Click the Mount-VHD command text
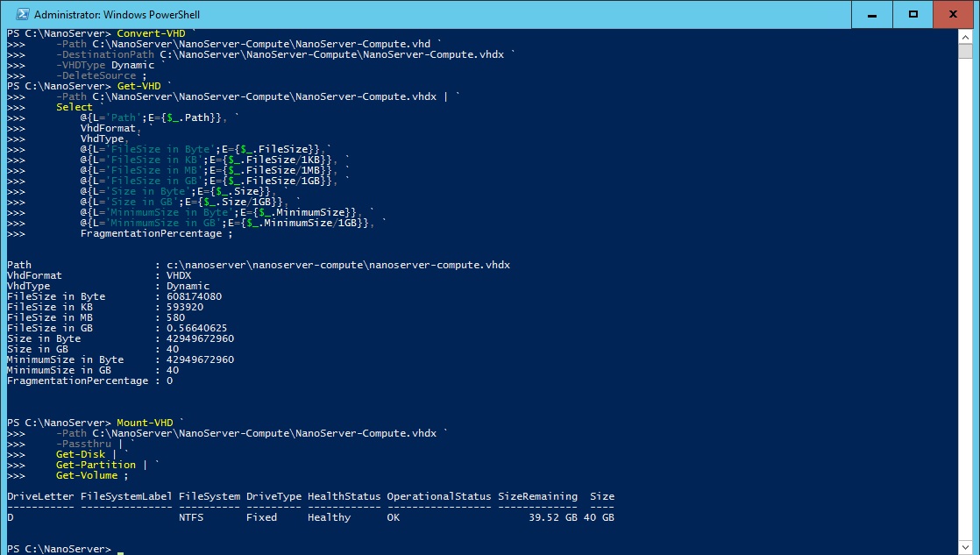 [145, 423]
